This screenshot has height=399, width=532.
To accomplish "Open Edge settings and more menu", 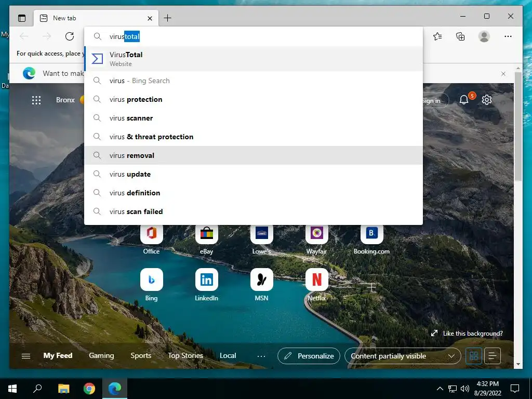I will coord(508,36).
